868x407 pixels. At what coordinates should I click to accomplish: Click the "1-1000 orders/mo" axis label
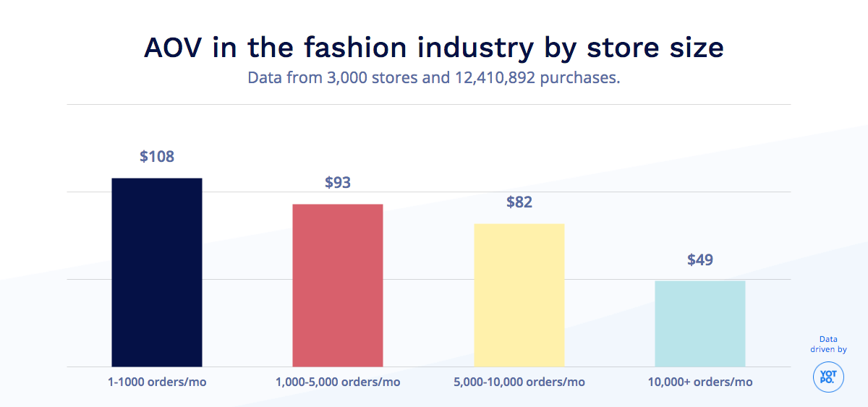pos(157,382)
